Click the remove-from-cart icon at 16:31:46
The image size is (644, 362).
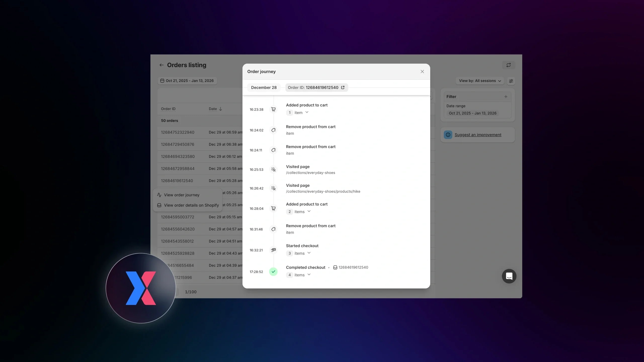(x=273, y=229)
